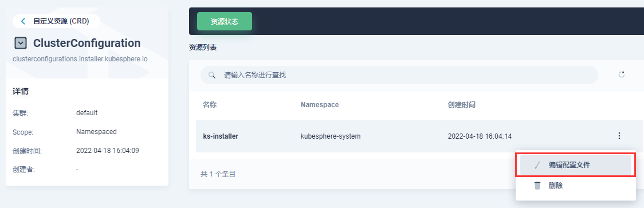The image size is (644, 208).
Task: Click the 资源列表 heading
Action: (202, 48)
